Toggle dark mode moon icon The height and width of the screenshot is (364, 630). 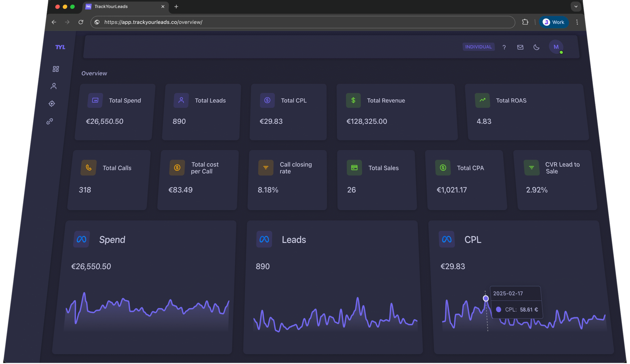[x=536, y=47]
